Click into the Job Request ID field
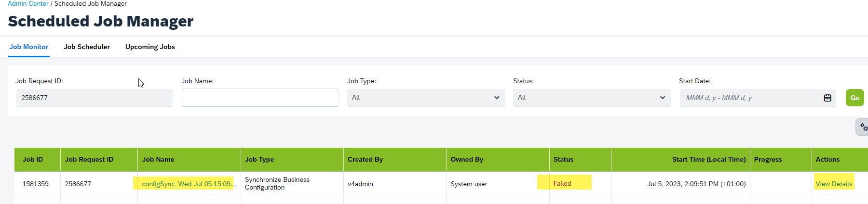This screenshot has height=204, width=868. pyautogui.click(x=95, y=98)
